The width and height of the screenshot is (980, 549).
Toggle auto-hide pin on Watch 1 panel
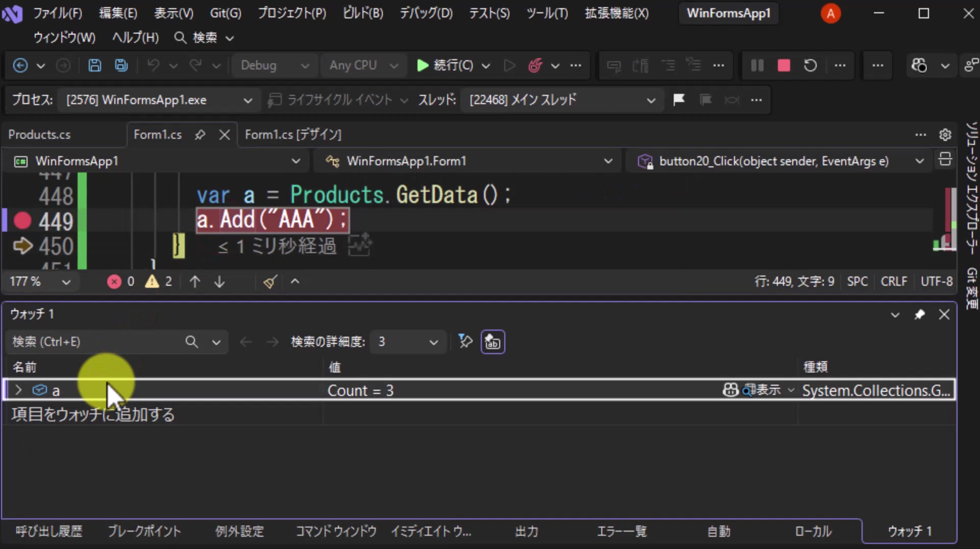click(919, 314)
